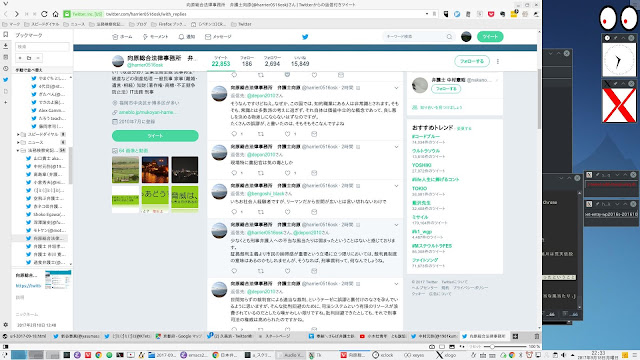Click the image toggle icon in status bar
The image size is (640, 360).
[x=451, y=347]
